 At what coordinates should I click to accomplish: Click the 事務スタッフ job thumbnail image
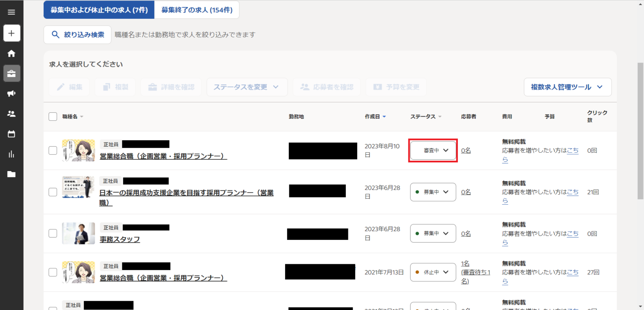point(78,233)
